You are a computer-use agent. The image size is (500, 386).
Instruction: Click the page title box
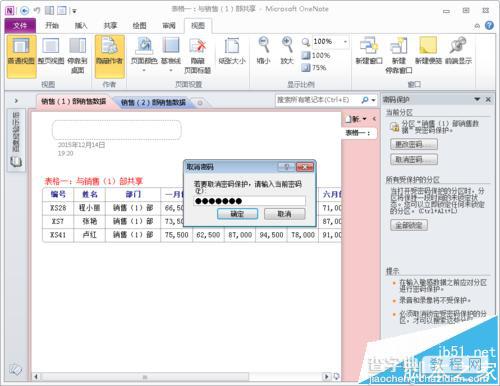point(117,130)
